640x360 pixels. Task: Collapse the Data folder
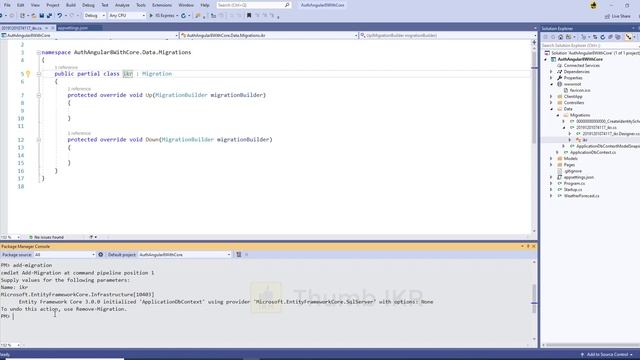tap(551, 109)
